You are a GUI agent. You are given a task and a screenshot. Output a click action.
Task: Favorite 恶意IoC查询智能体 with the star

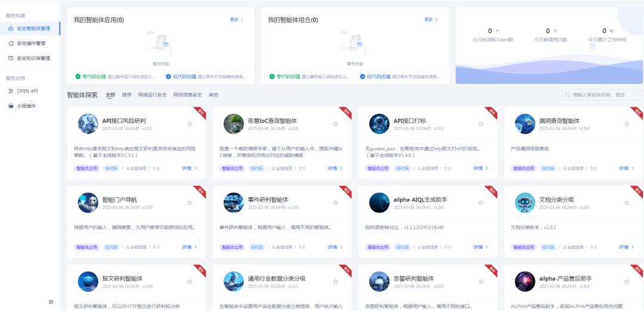click(x=336, y=124)
